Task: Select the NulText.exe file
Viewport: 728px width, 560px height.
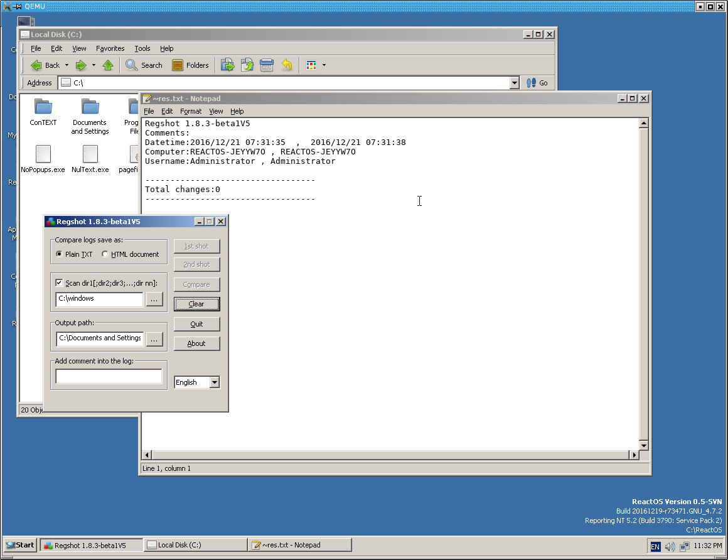Action: (90, 159)
